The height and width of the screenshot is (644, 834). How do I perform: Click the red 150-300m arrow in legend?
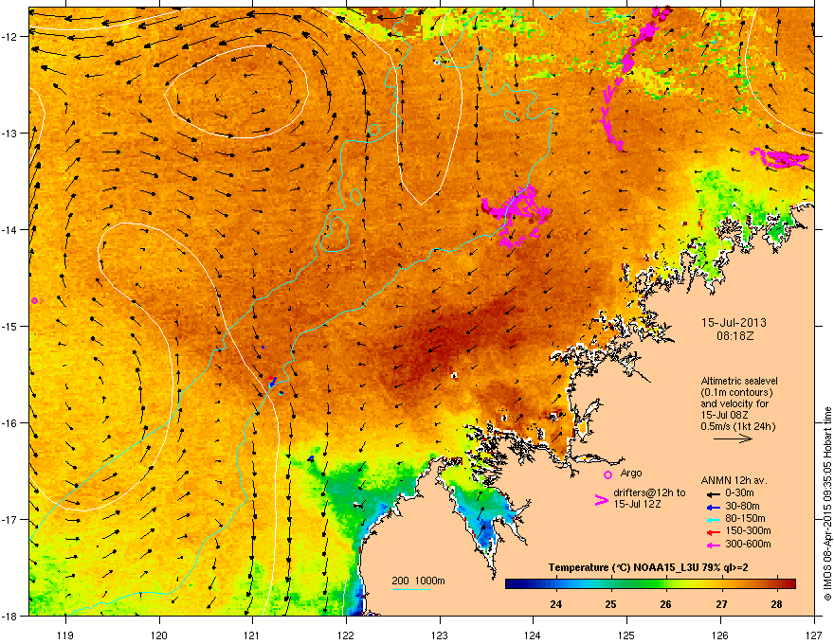tap(712, 531)
